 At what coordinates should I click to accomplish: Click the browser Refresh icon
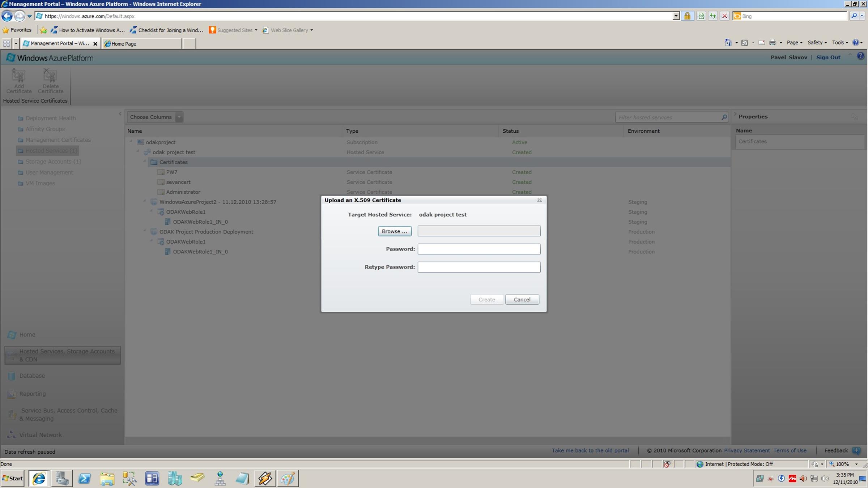(x=712, y=16)
